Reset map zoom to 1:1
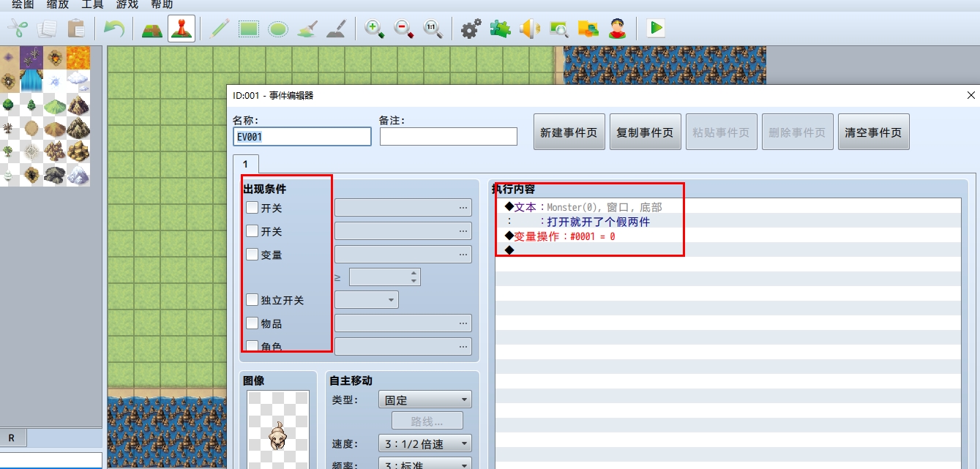 click(x=433, y=29)
